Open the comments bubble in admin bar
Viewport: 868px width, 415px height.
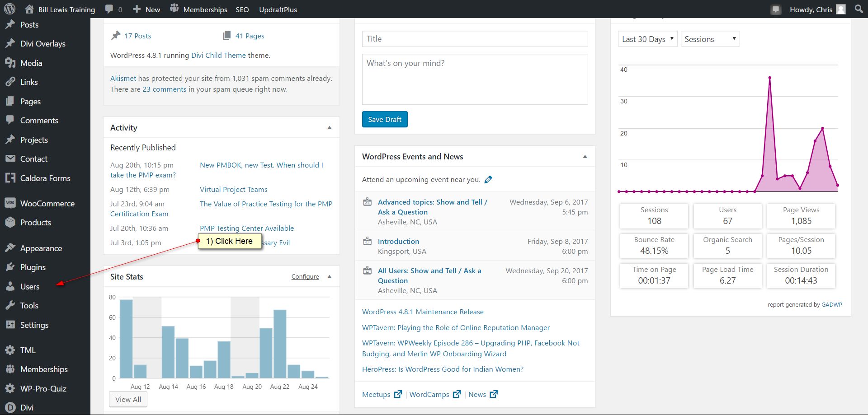109,9
